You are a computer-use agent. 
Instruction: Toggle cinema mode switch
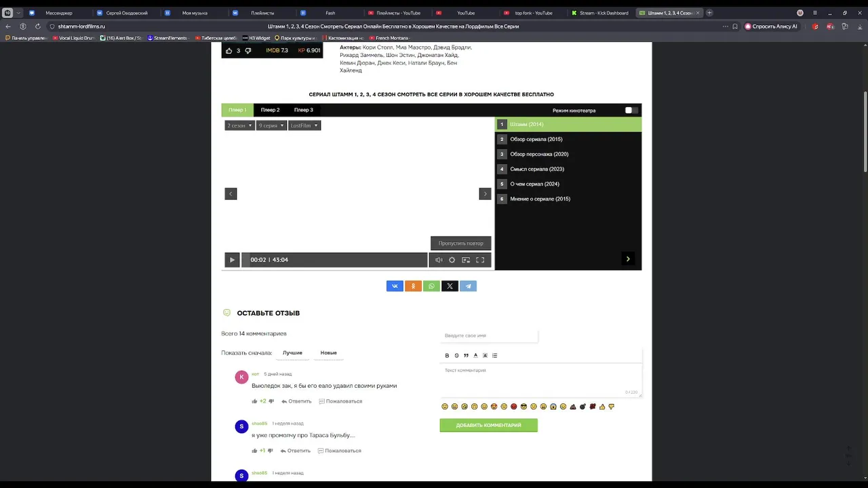[x=631, y=110]
